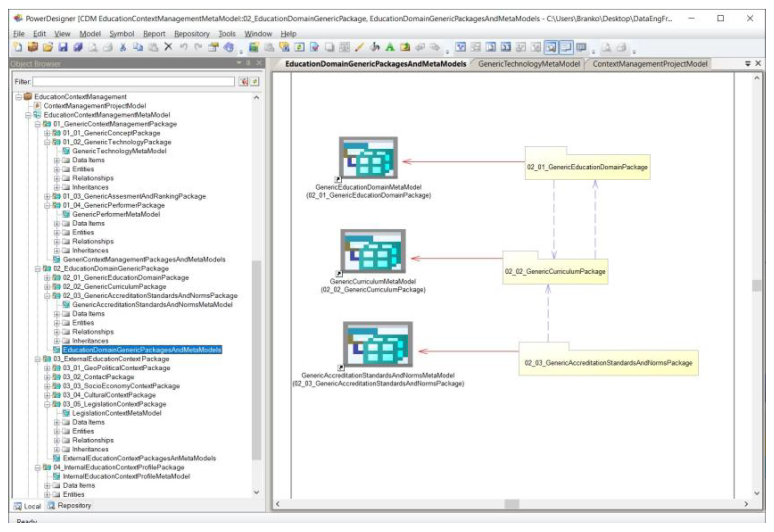
Task: Click inside the Filter text field
Action: pos(133,82)
